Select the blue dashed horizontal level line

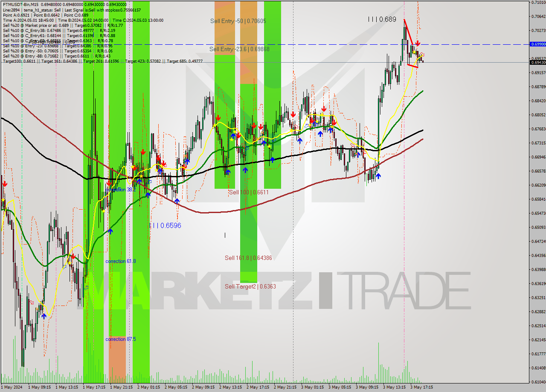(264, 44)
